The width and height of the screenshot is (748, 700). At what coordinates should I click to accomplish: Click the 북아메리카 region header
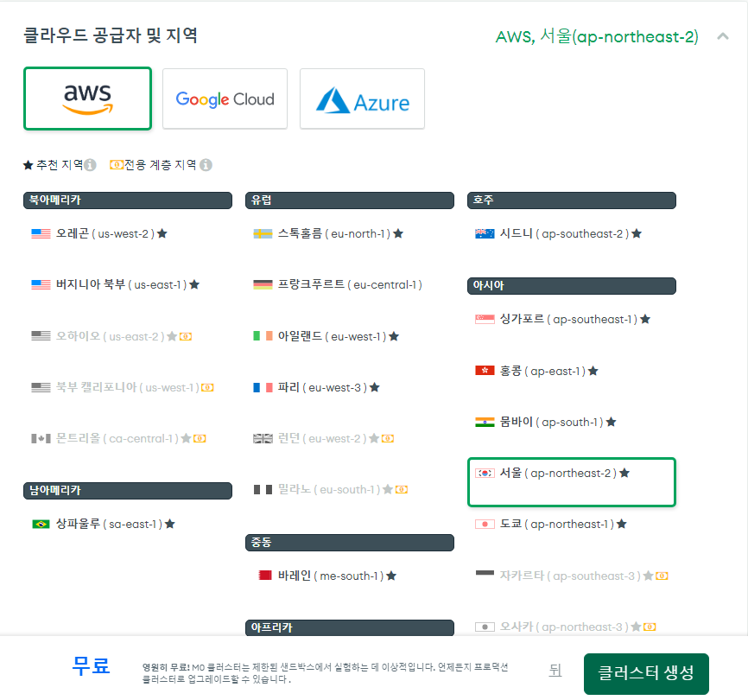point(127,200)
